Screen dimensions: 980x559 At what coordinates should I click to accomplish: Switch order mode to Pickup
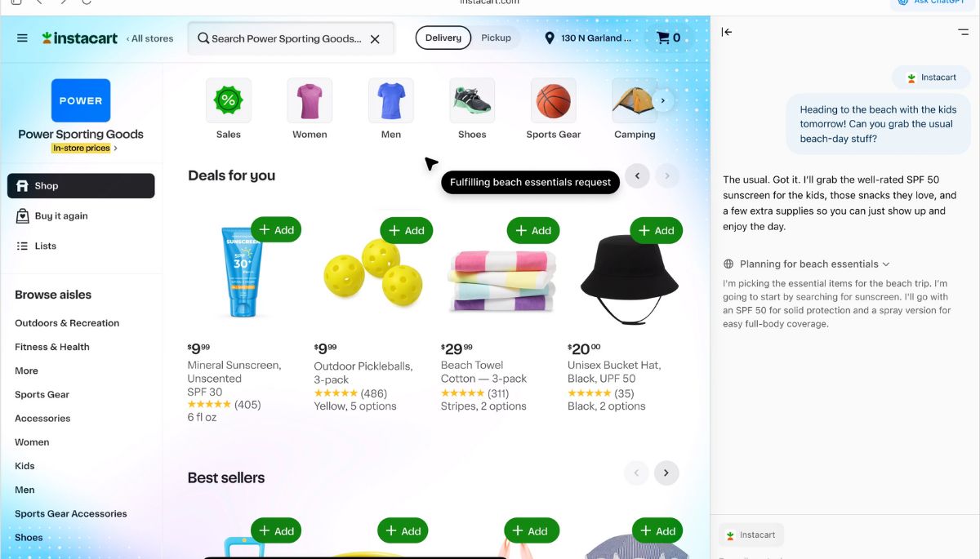pyautogui.click(x=496, y=38)
